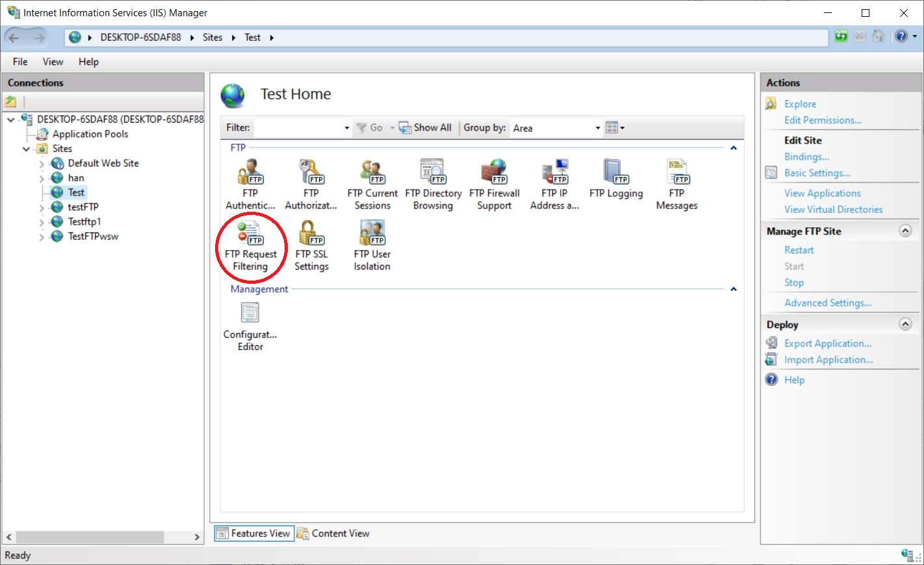Collapse the FTP group section
This screenshot has width=924, height=565.
tap(734, 148)
